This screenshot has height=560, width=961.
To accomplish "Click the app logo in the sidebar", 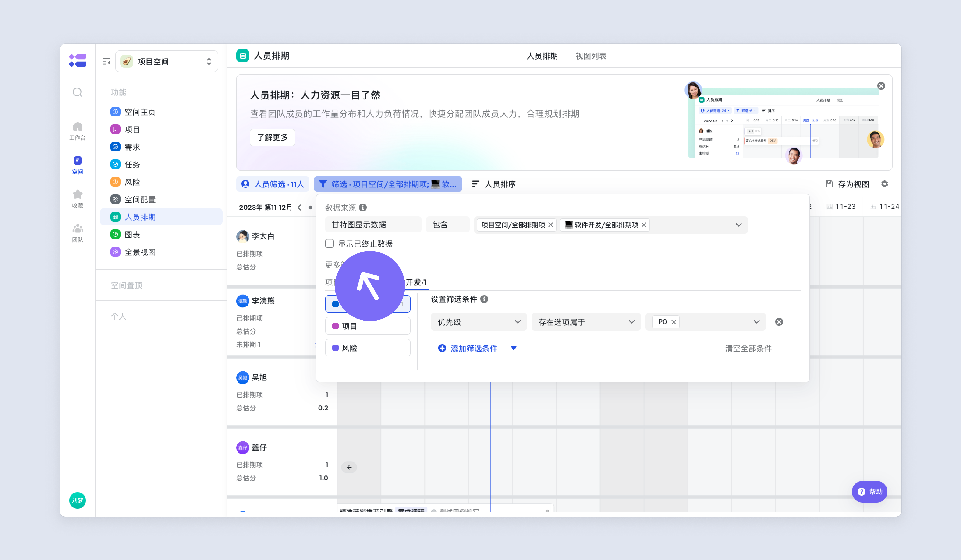I will click(77, 61).
